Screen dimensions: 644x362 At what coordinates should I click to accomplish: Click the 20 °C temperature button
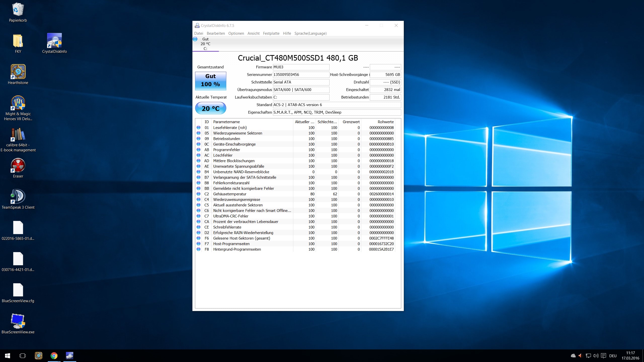211,108
